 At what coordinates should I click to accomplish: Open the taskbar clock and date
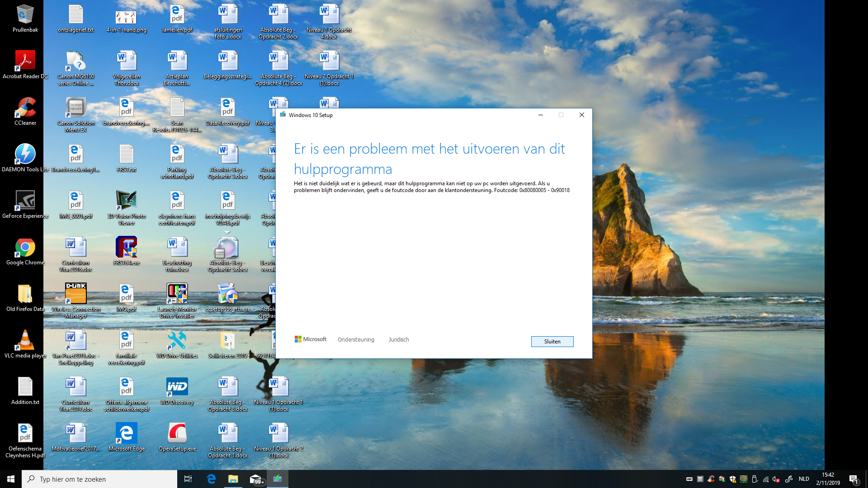click(828, 479)
